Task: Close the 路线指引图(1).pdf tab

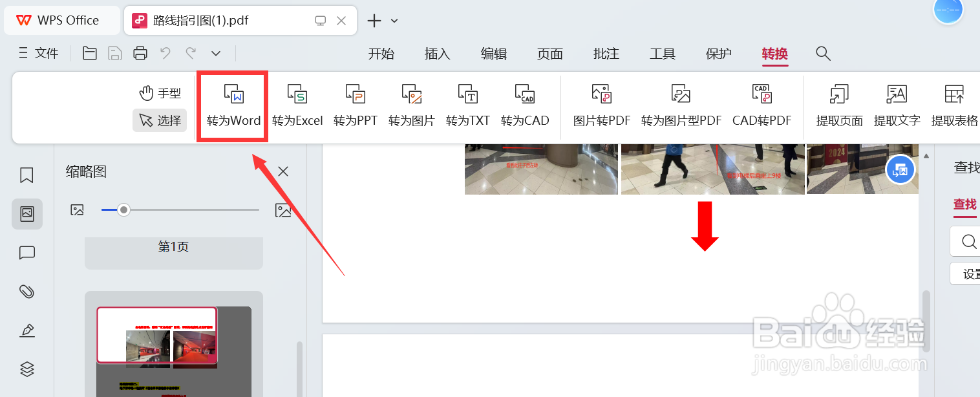Action: coord(341,21)
